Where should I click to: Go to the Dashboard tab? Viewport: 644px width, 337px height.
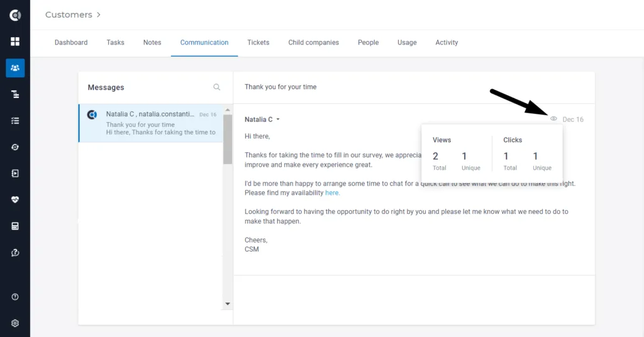pos(71,42)
